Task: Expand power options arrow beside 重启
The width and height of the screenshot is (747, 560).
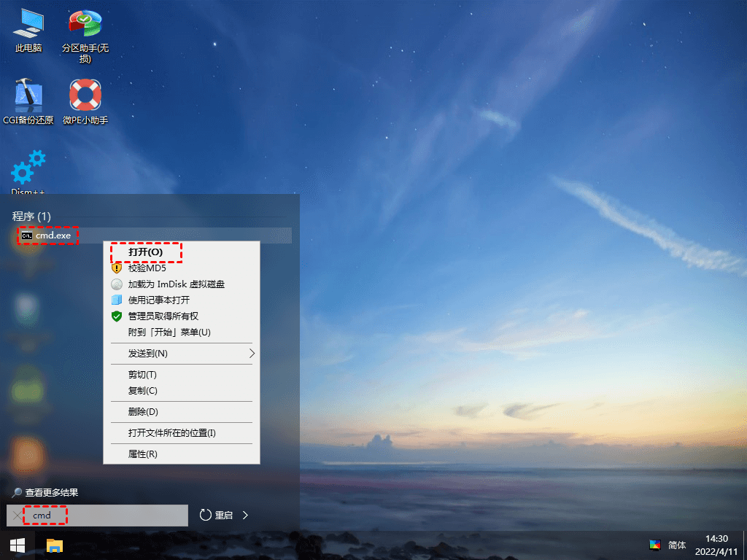Action: [245, 516]
